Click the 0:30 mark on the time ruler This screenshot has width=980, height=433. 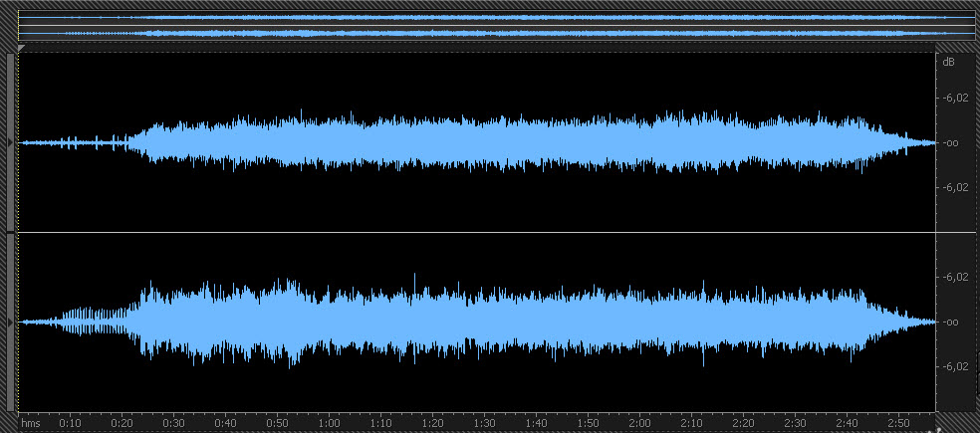(x=173, y=423)
